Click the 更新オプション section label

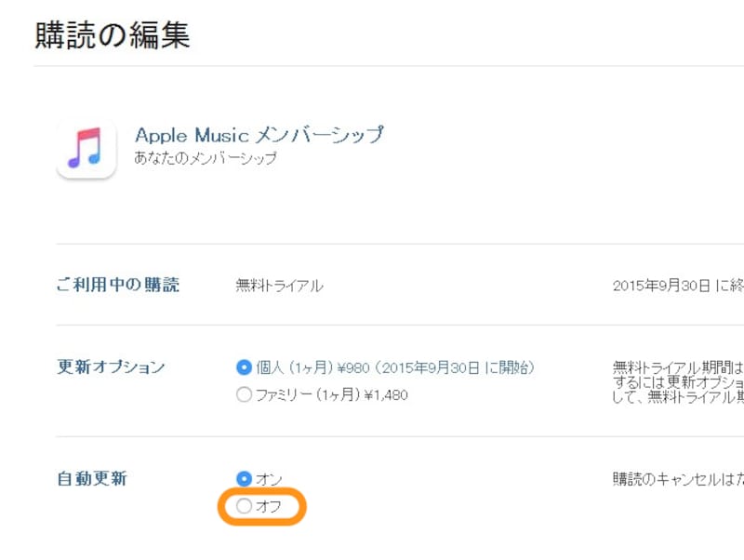[x=111, y=367]
